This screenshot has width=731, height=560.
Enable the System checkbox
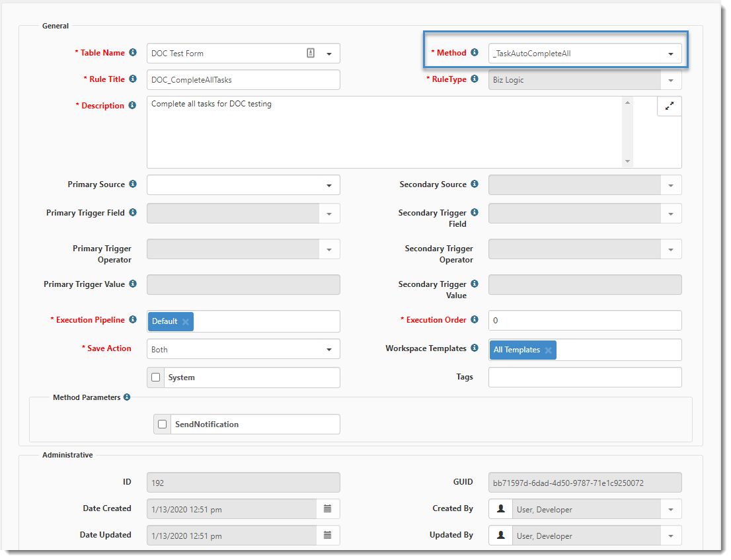coord(156,378)
